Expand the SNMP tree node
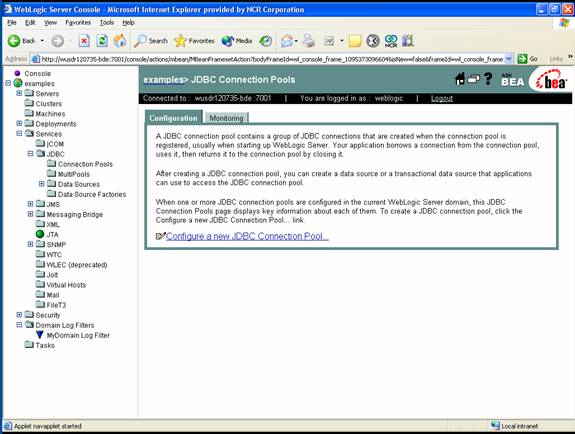This screenshot has width=575, height=434. coord(30,244)
